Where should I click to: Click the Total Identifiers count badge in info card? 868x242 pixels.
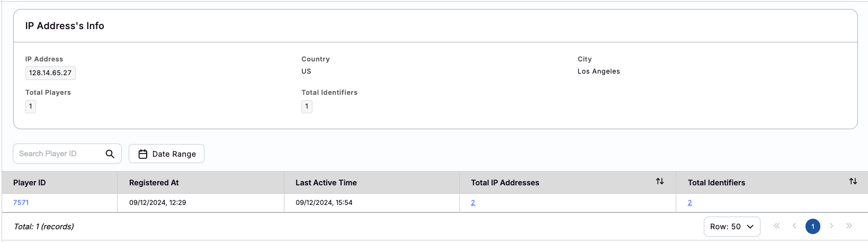tap(307, 106)
